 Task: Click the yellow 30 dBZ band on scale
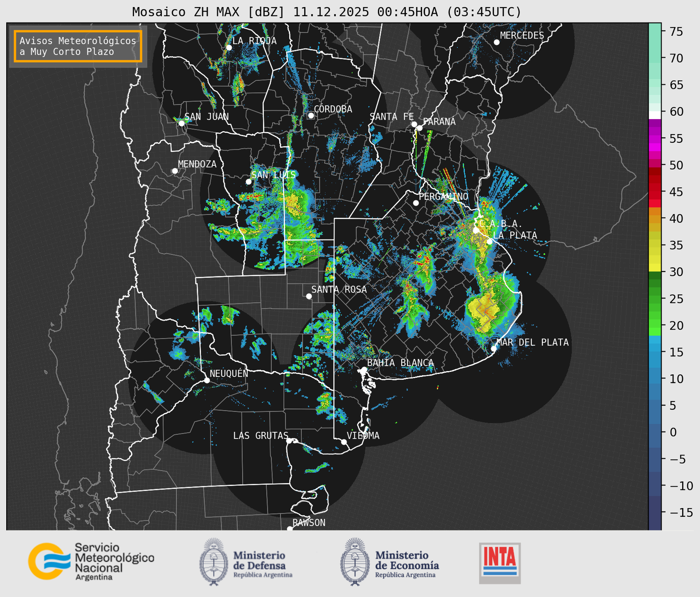[655, 268]
